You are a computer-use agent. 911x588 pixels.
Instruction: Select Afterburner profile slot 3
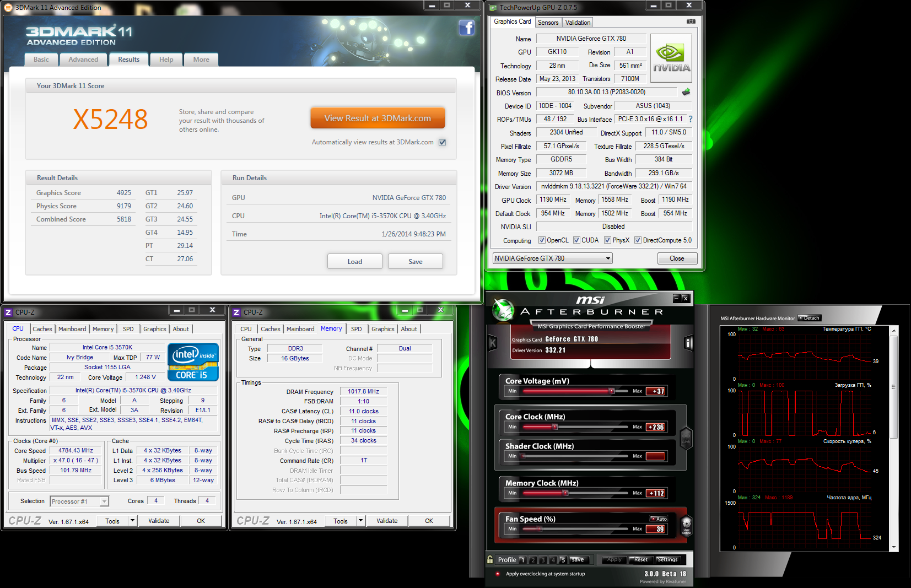pyautogui.click(x=542, y=560)
